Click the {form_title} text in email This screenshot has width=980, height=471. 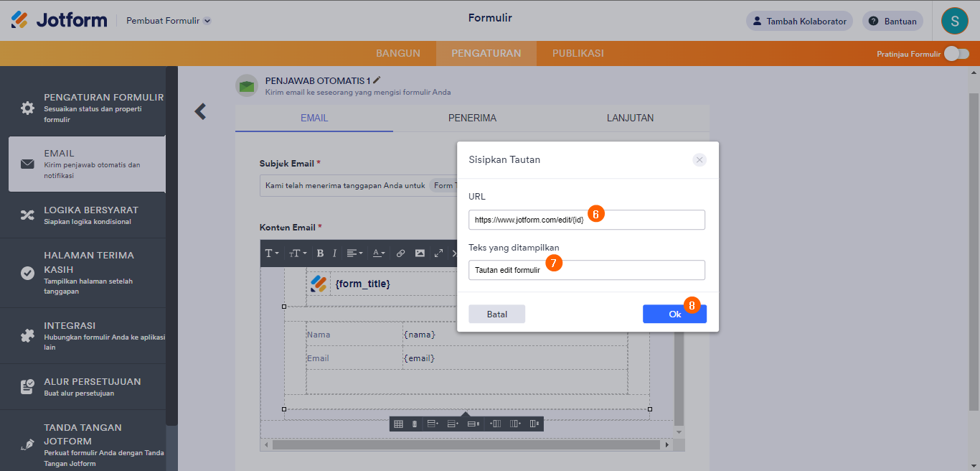363,284
